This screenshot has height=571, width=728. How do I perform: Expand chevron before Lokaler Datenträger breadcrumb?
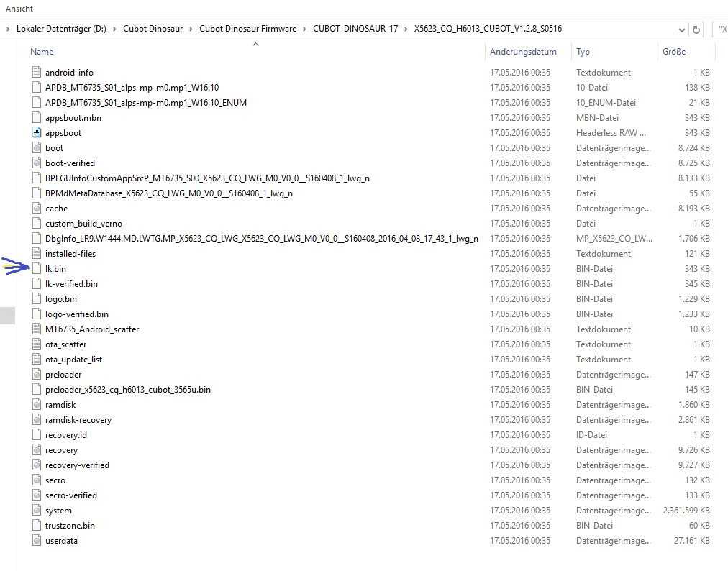[8, 29]
